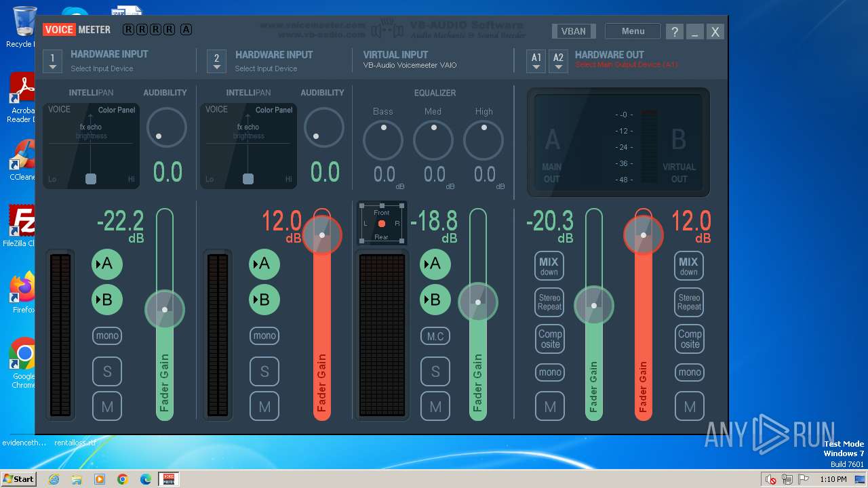Click the High equalizer knob
This screenshot has height=488, width=868.
pyautogui.click(x=484, y=140)
